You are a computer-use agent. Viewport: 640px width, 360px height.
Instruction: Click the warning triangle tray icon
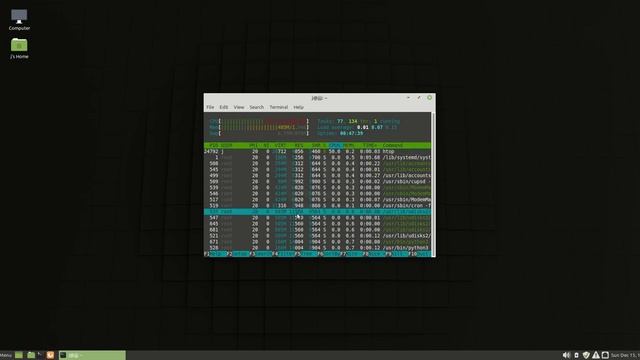click(596, 355)
